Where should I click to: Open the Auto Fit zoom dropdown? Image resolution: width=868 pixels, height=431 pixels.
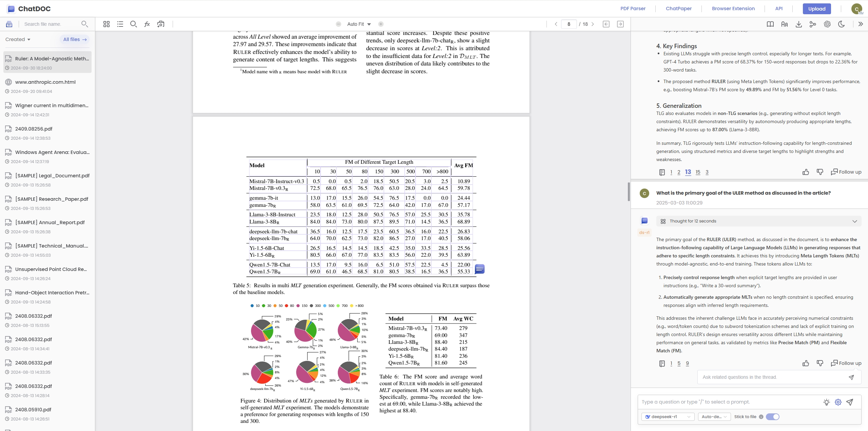coord(359,24)
